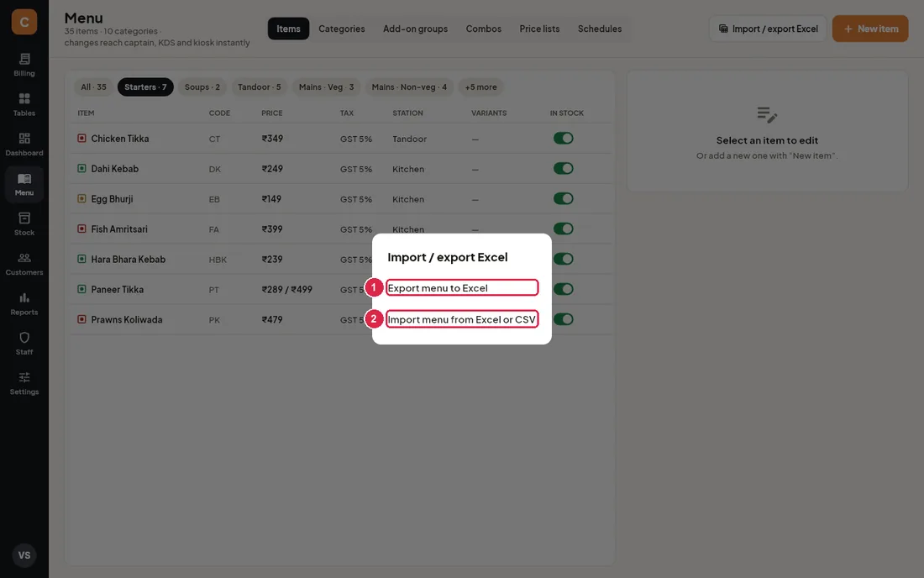Toggle Fish Amritsari in-stock switch
Viewport: 924px width, 578px height.
click(564, 229)
